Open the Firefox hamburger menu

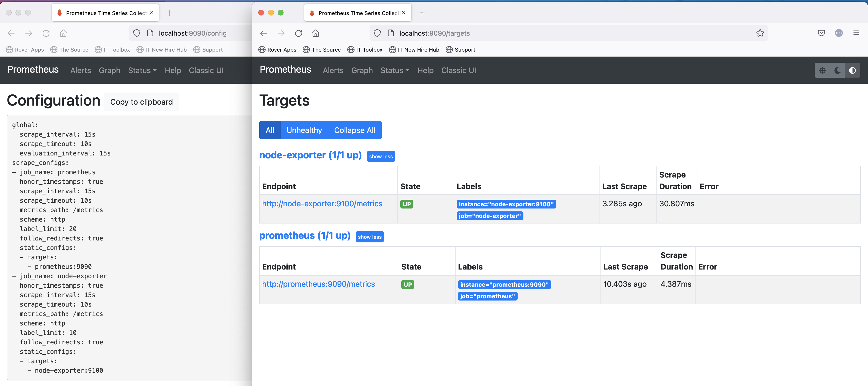point(856,33)
